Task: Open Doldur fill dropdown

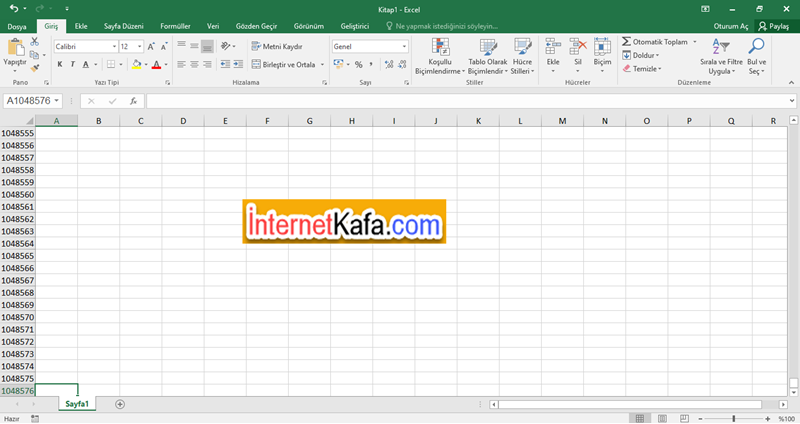Action: tap(640, 55)
